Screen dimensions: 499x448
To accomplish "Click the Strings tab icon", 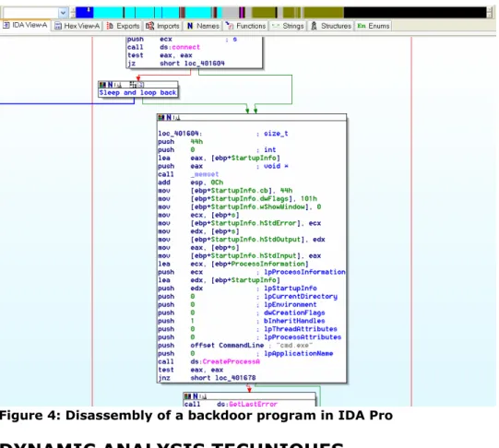I will [x=276, y=26].
